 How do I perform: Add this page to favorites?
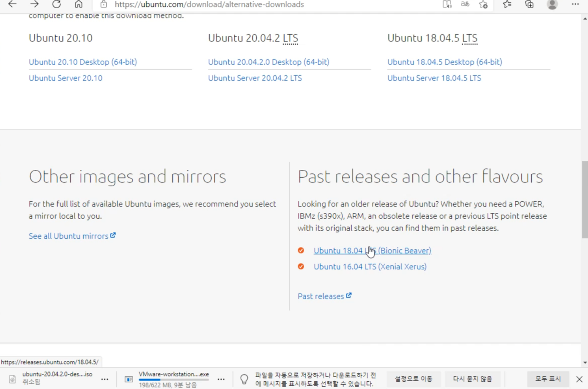(483, 4)
